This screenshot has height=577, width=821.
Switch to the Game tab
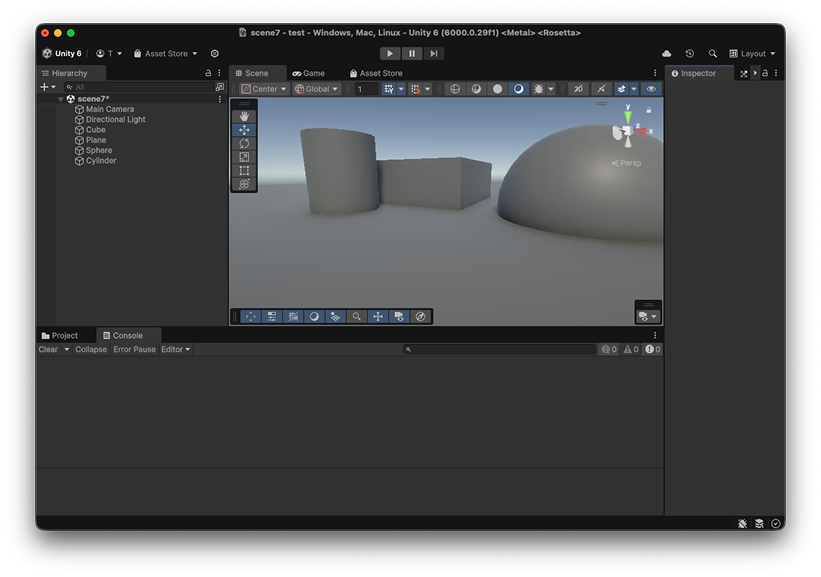point(308,73)
